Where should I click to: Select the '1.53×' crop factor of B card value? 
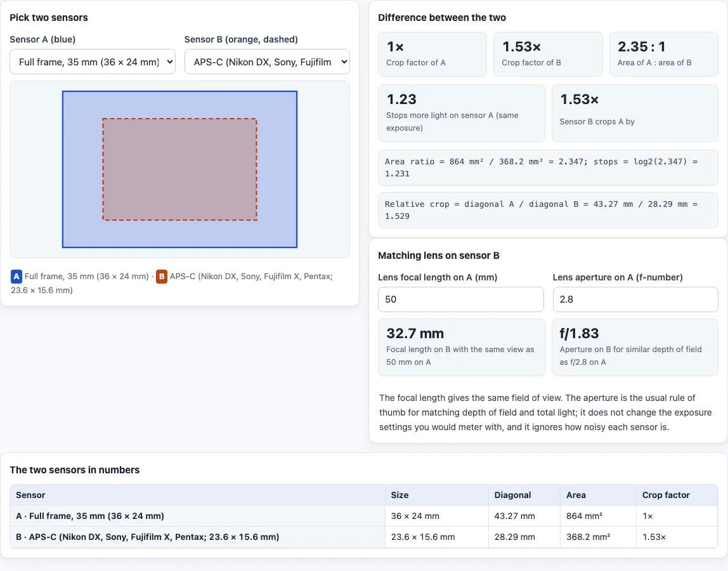point(521,46)
